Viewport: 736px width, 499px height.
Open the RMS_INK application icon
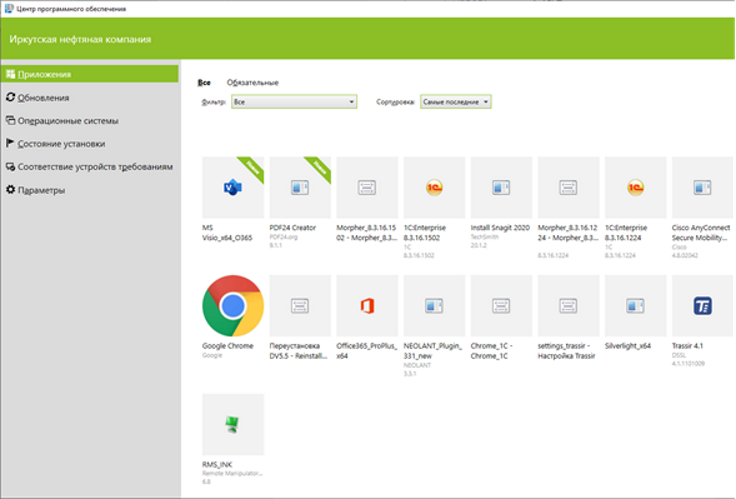pos(233,424)
